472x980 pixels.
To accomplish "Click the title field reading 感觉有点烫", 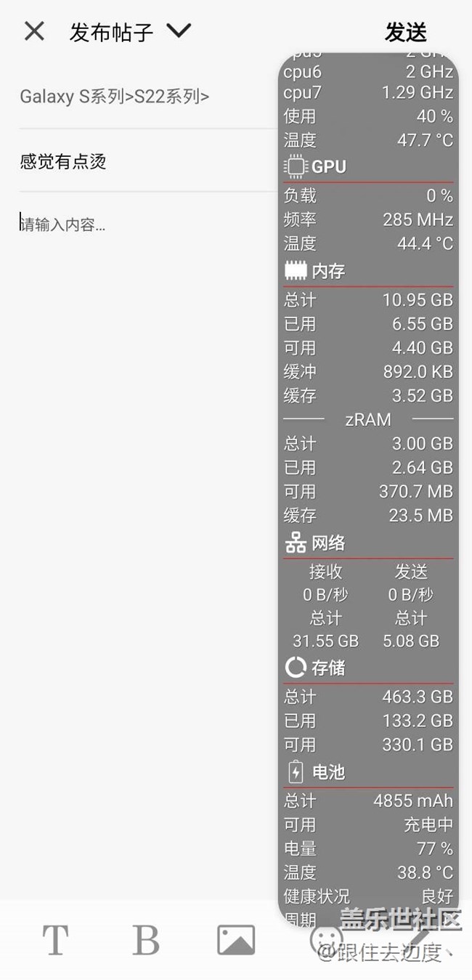I will 64,161.
